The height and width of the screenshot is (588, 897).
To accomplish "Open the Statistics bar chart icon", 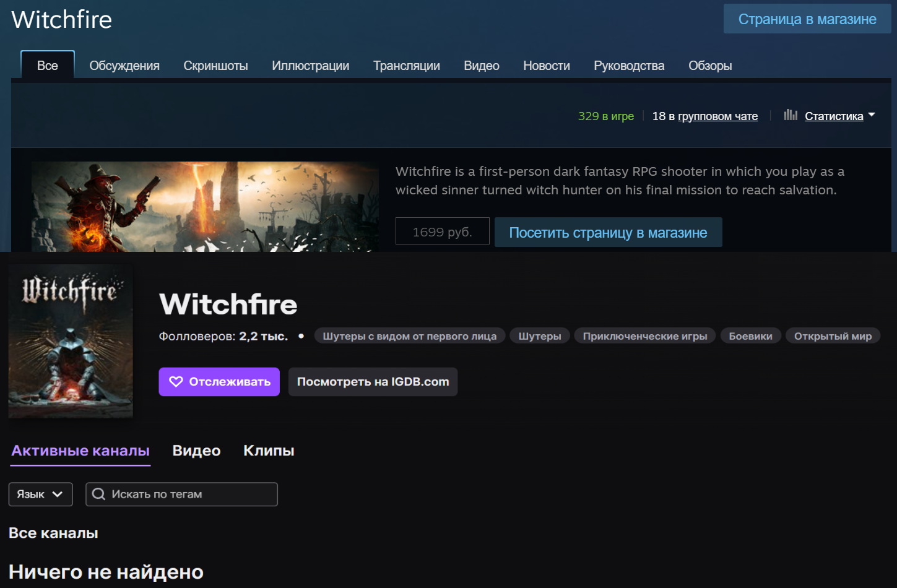I will 791,115.
